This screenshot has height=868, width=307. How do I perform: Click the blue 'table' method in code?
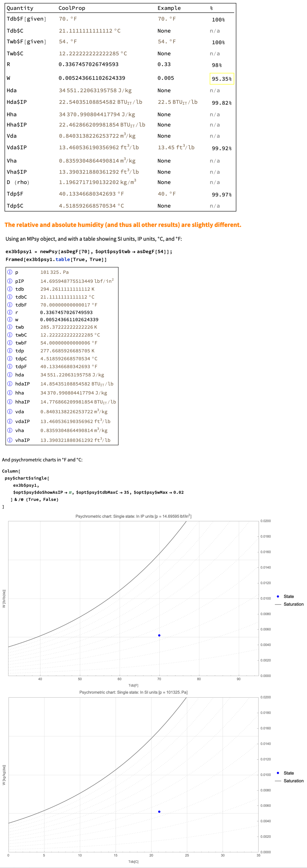(x=63, y=259)
